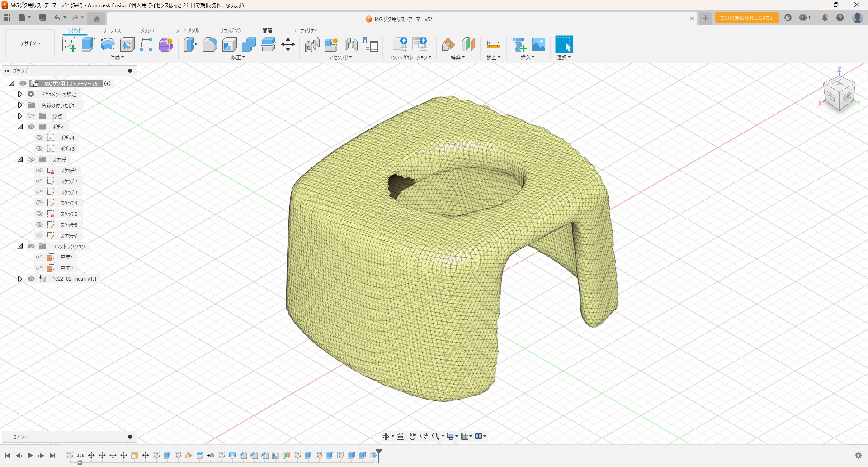
Task: Click the Fillet tool in the Modify group
Action: [210, 44]
